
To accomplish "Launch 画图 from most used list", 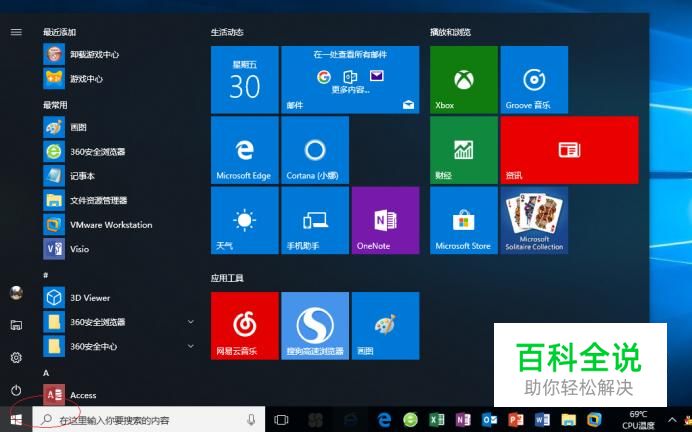I will (119, 128).
